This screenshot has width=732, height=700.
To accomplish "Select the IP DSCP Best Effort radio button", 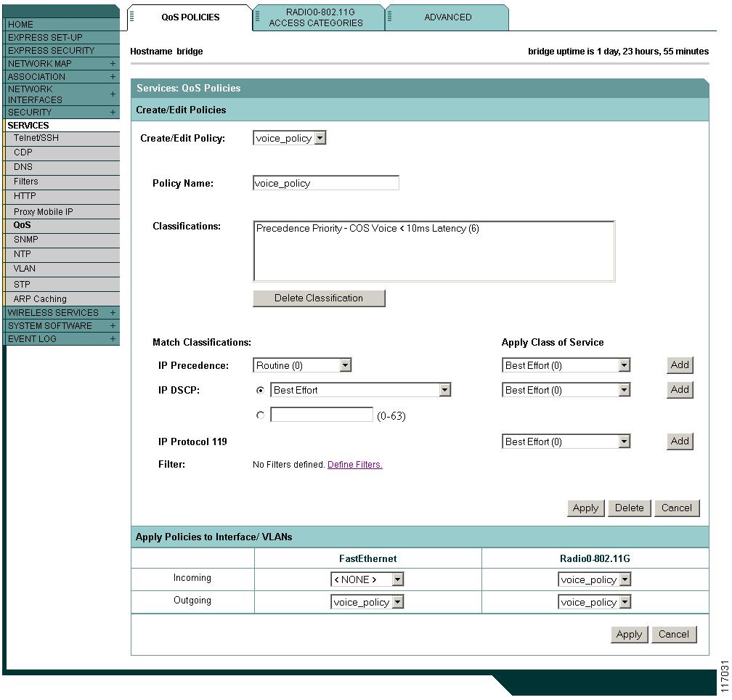I will [x=261, y=390].
